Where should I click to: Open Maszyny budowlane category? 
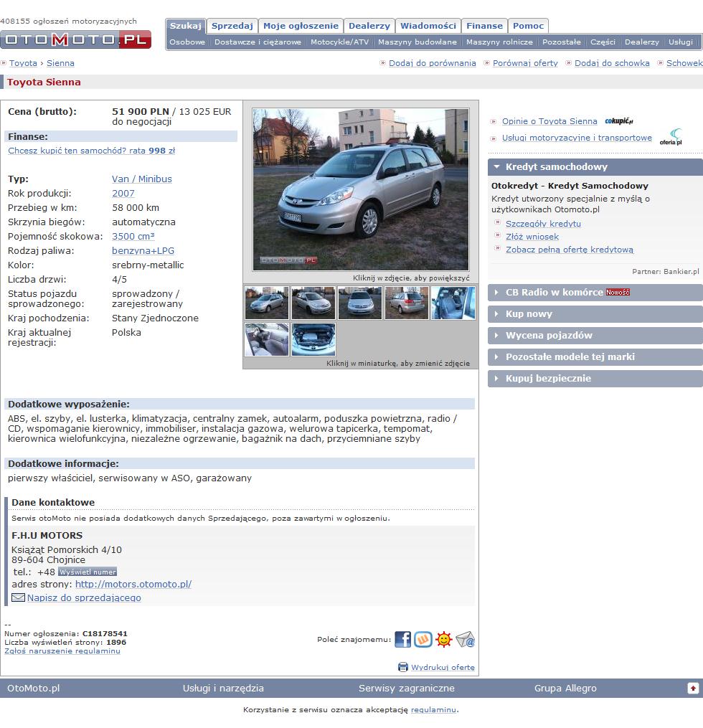417,42
